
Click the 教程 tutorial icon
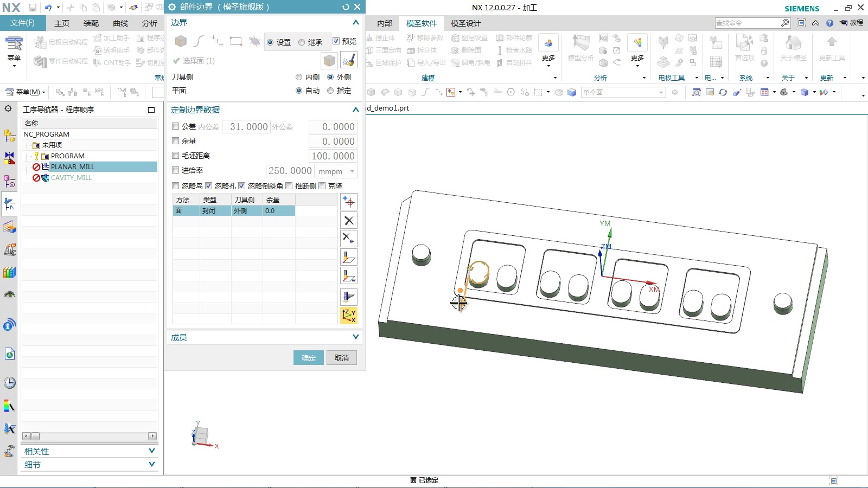tap(852, 23)
